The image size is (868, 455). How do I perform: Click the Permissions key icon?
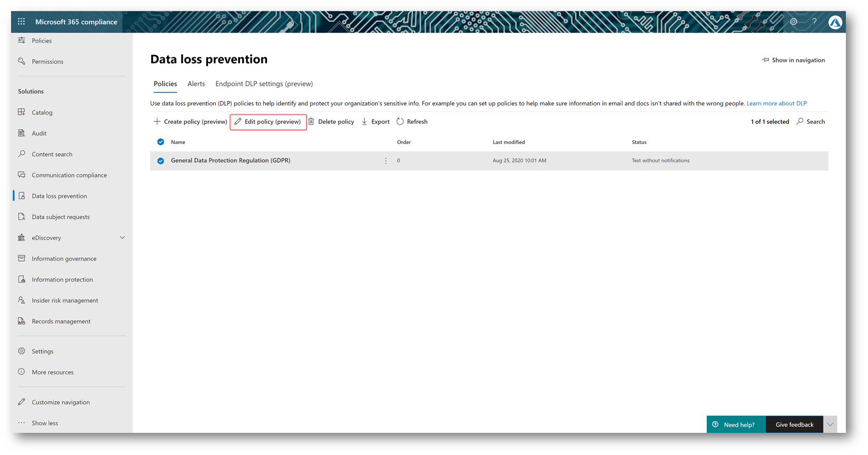click(22, 61)
